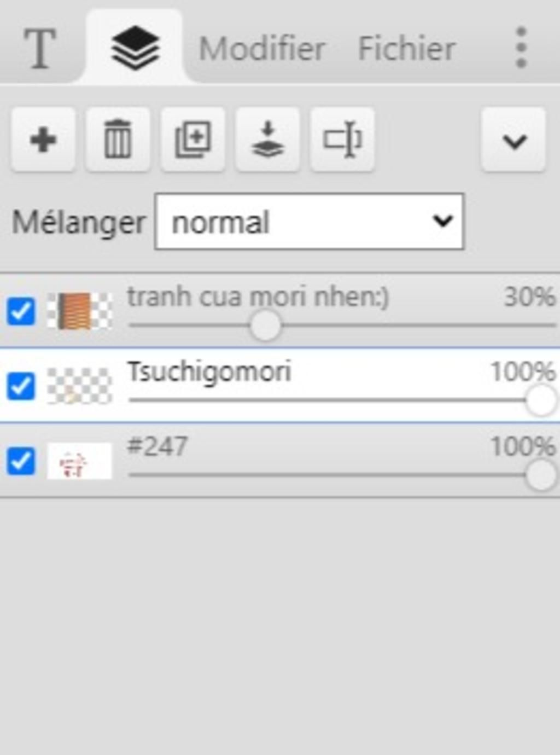Image resolution: width=560 pixels, height=755 pixels.
Task: Click the 30% opacity slider handle
Action: pyautogui.click(x=265, y=326)
